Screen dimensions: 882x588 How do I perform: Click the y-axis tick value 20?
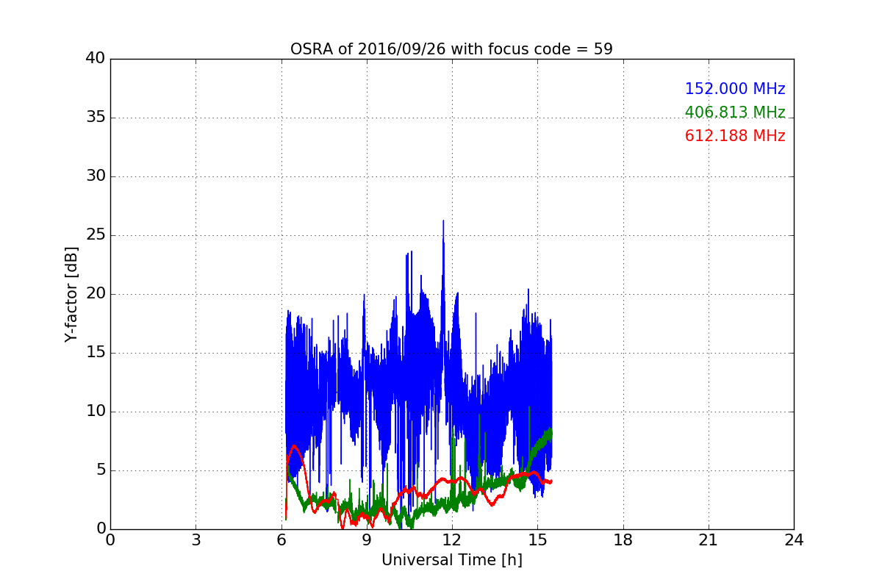click(x=96, y=294)
